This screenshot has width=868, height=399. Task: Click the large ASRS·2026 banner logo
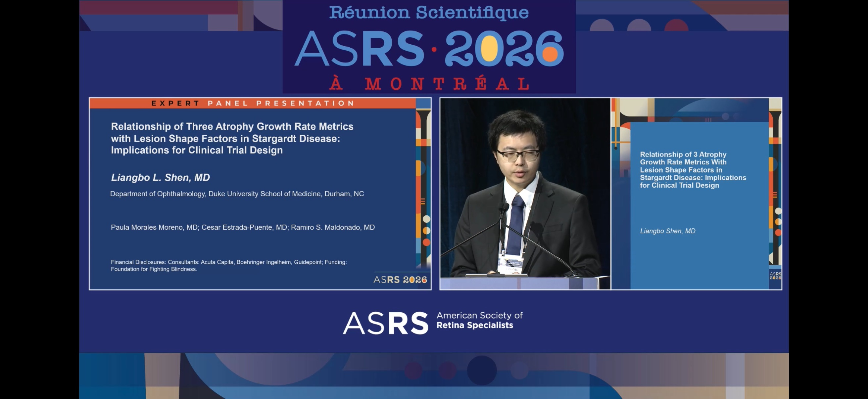(429, 49)
